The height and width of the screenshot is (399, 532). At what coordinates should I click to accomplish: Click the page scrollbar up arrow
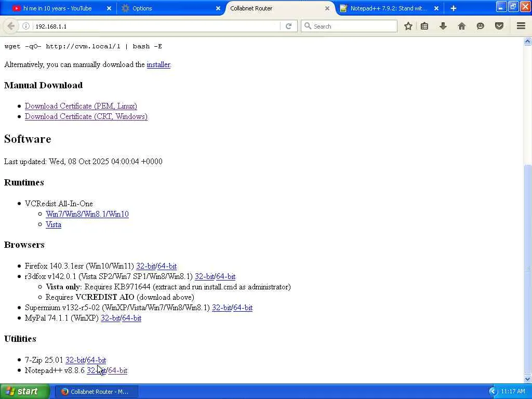click(x=528, y=42)
